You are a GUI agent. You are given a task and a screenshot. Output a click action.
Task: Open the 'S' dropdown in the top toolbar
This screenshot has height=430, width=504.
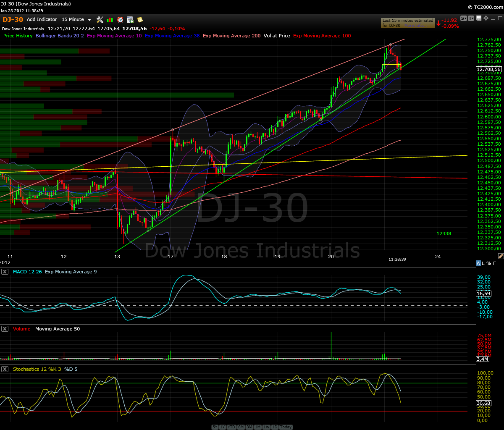(464, 18)
